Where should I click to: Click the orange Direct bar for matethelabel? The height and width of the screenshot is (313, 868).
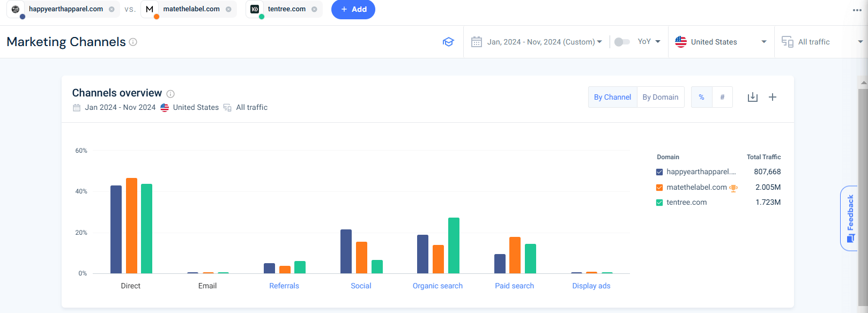[x=131, y=226]
